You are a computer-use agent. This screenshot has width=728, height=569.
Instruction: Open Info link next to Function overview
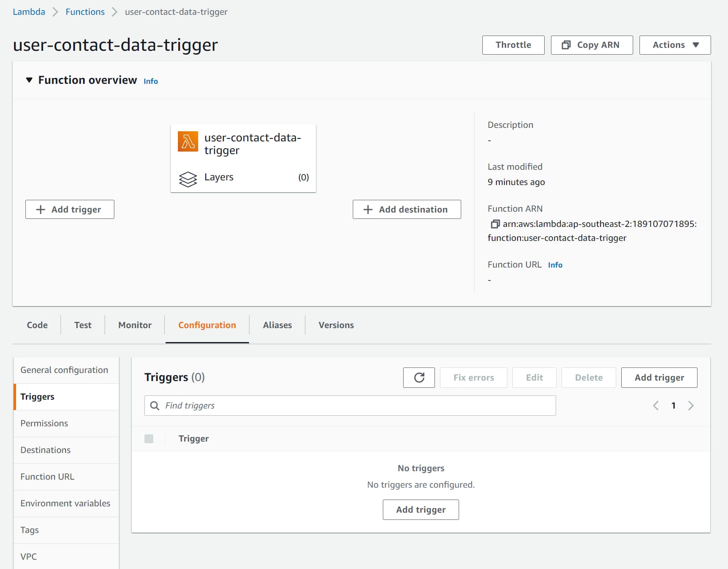click(x=151, y=81)
